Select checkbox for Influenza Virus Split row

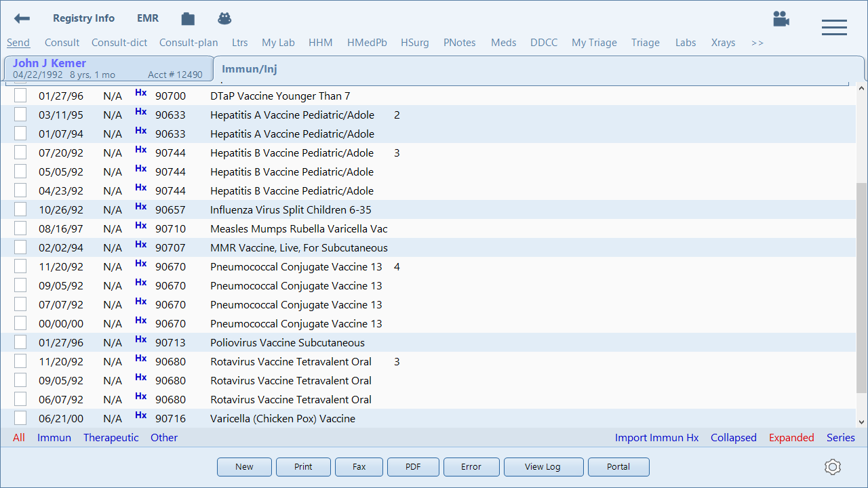(20, 209)
